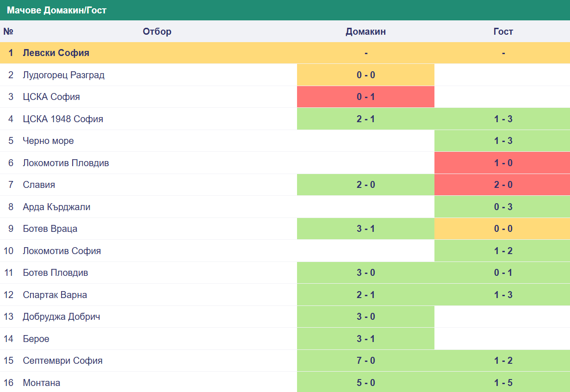Click the Добруджа Добрич team name
Screen dimensions: 570x392
(62, 317)
